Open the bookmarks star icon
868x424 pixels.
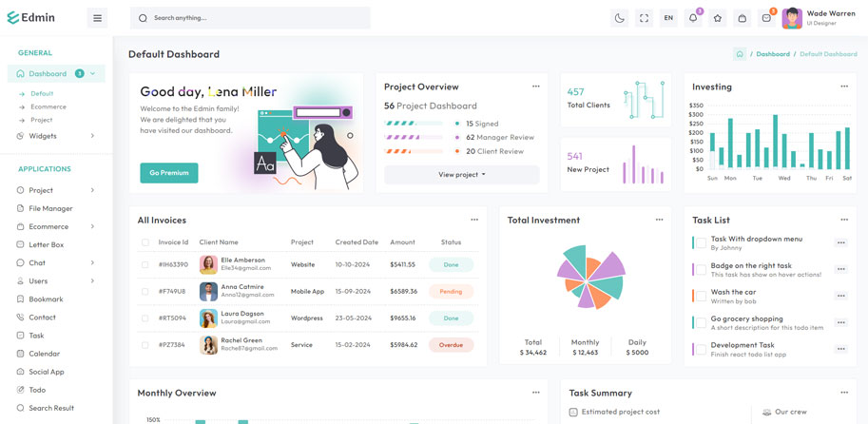(x=718, y=18)
